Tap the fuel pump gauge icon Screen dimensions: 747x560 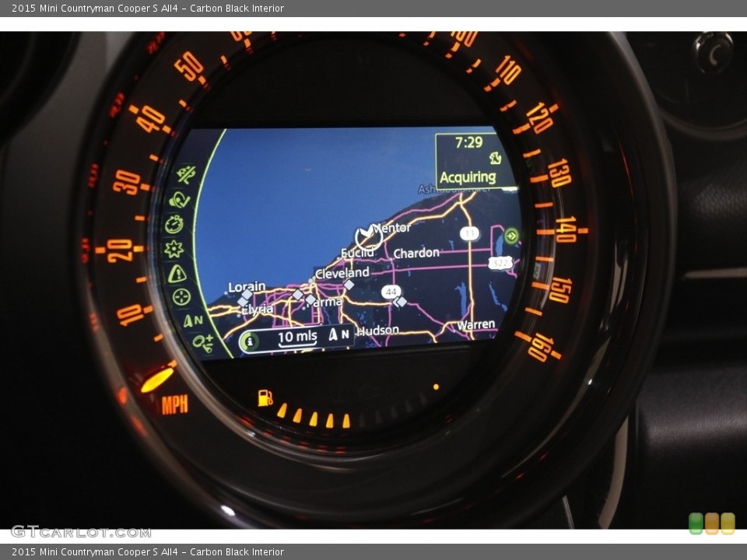pyautogui.click(x=265, y=397)
